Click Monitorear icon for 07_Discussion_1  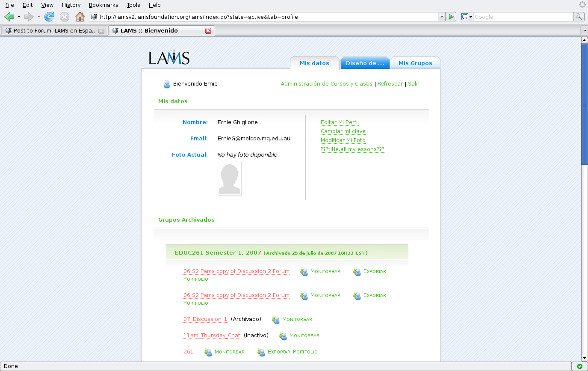click(x=276, y=320)
